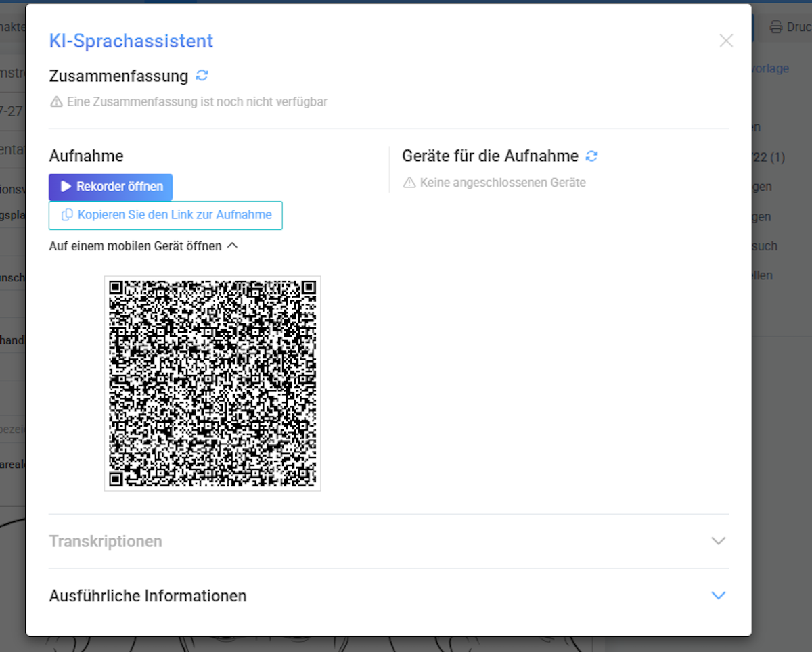Open the recorder with Rekorder öffnen
Viewport: 812px width, 652px height.
point(111,187)
